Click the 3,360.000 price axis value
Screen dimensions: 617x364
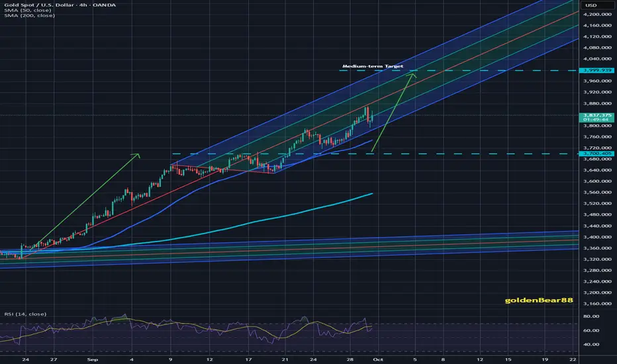tap(597, 248)
